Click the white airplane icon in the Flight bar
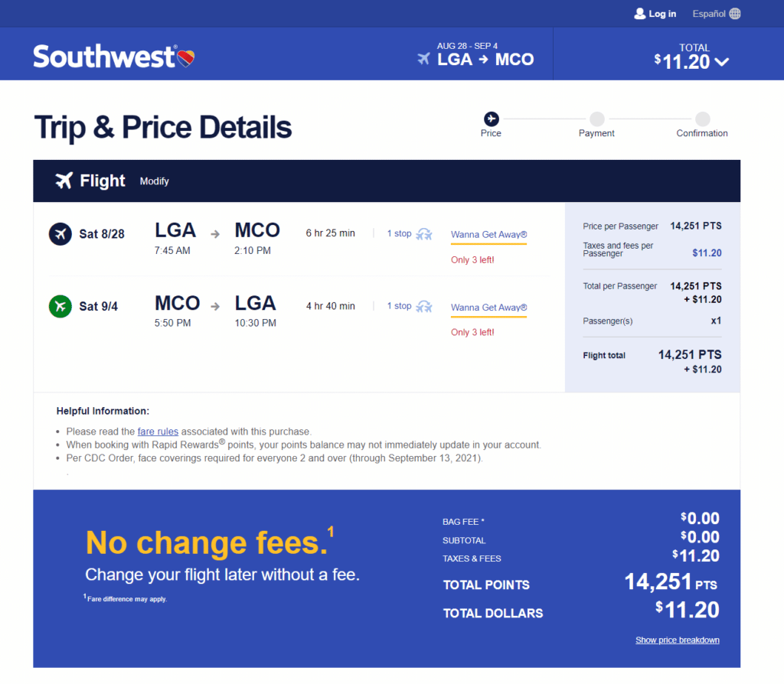This screenshot has width=784, height=684. click(64, 181)
